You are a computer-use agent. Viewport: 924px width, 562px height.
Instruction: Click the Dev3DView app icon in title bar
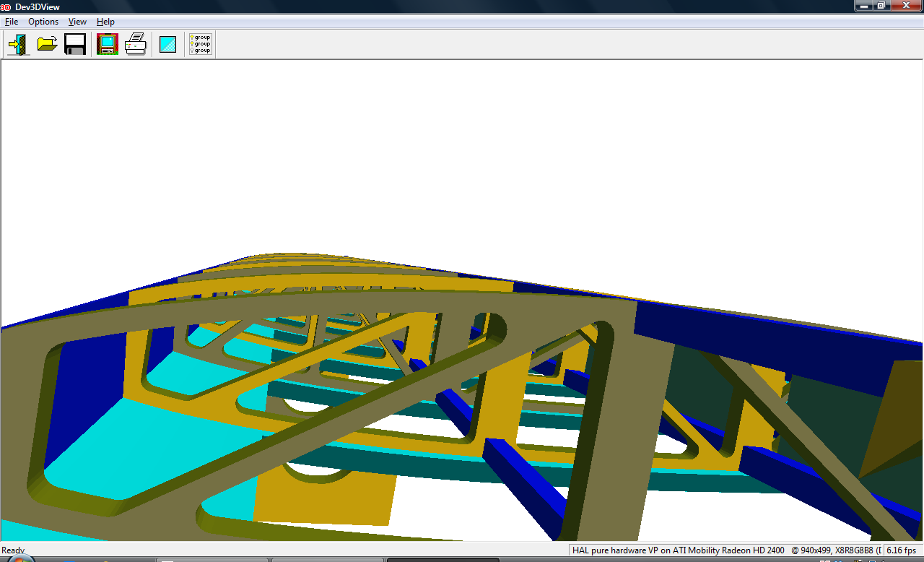pos(6,7)
